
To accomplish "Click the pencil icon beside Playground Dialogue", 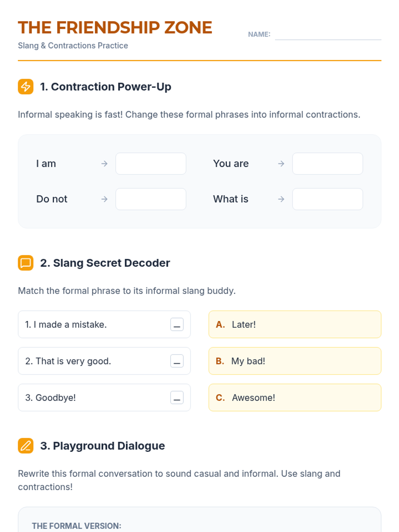I will 26,446.
